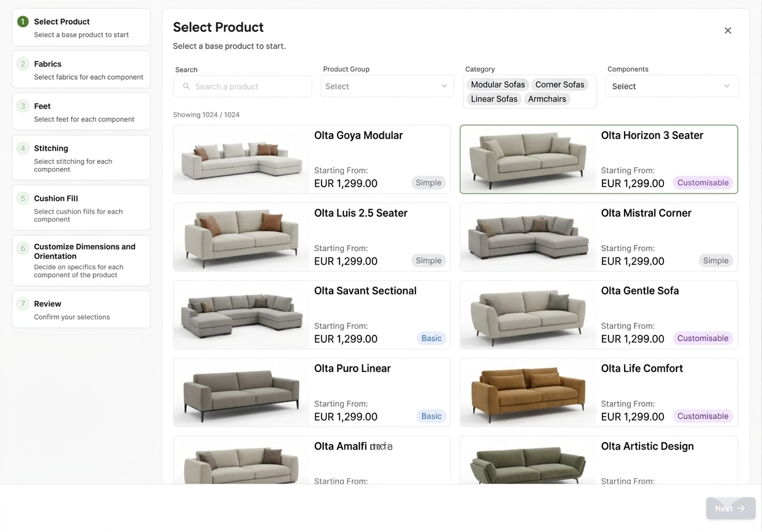This screenshot has width=762, height=532.
Task: Click the Search a product input field
Action: click(x=246, y=86)
